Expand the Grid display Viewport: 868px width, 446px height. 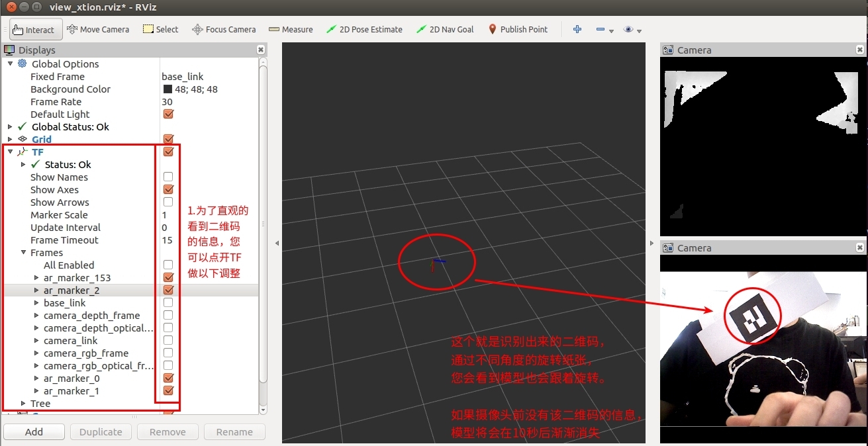(x=10, y=139)
